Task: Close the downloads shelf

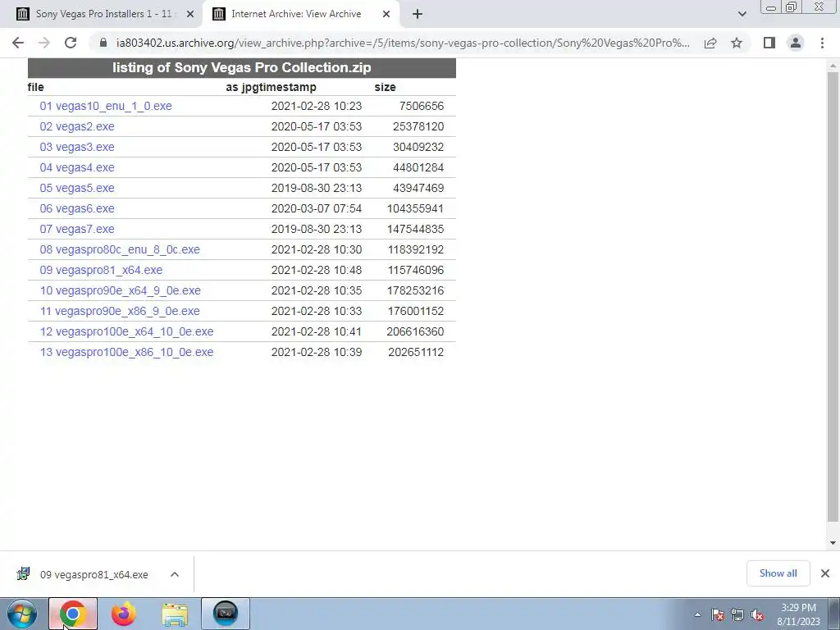Action: (825, 573)
